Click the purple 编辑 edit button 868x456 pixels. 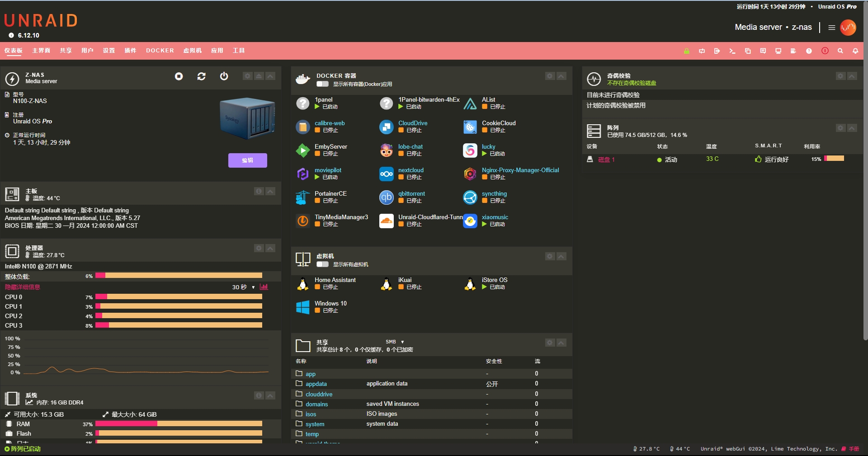(x=247, y=160)
